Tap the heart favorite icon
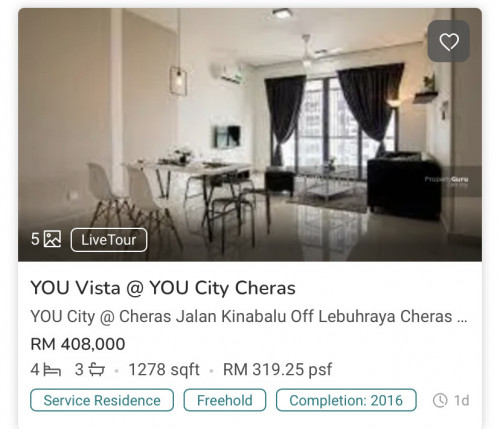The image size is (500, 429). click(449, 41)
